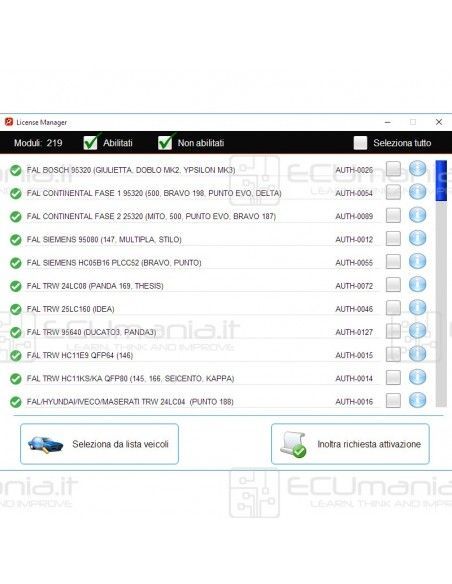Click Inoltra richiesta attivazione button
Viewport: 452px width, 584px height.
tap(350, 444)
